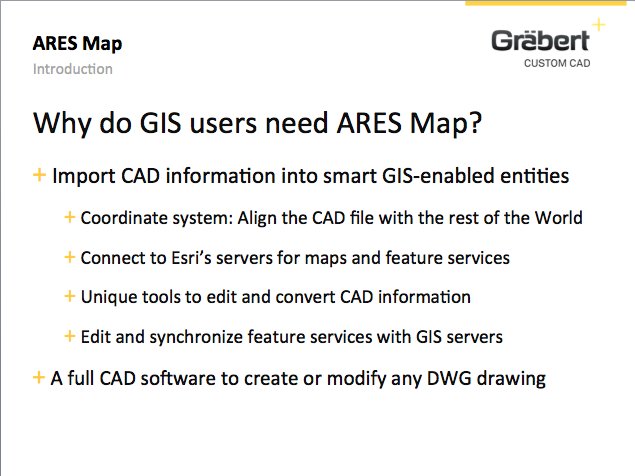Click the Gräbert Custom CAD logo
The height and width of the screenshot is (476, 635).
(548, 44)
